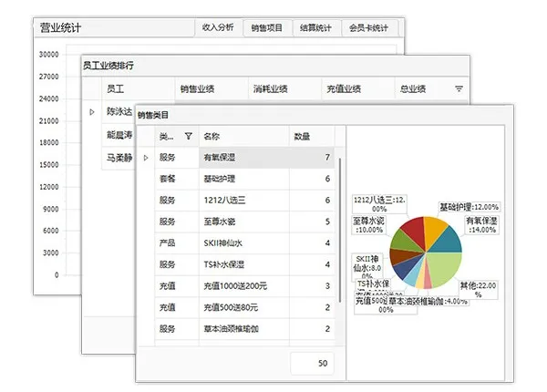Click the 员工业绩排行 window title
Viewport: 547px width, 392px height.
click(x=108, y=66)
